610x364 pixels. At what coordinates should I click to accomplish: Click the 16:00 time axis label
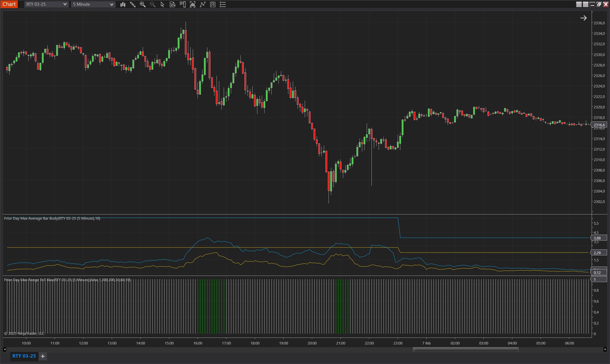[x=198, y=343]
